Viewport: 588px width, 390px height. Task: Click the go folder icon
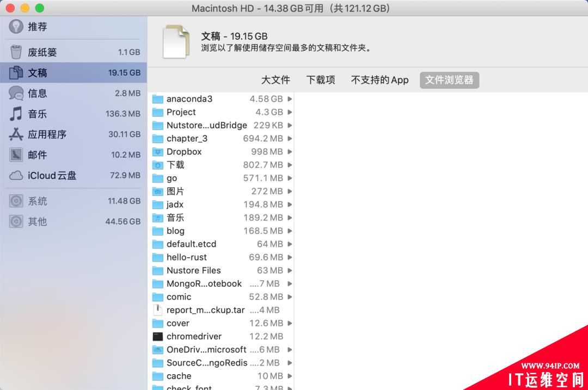coord(158,178)
